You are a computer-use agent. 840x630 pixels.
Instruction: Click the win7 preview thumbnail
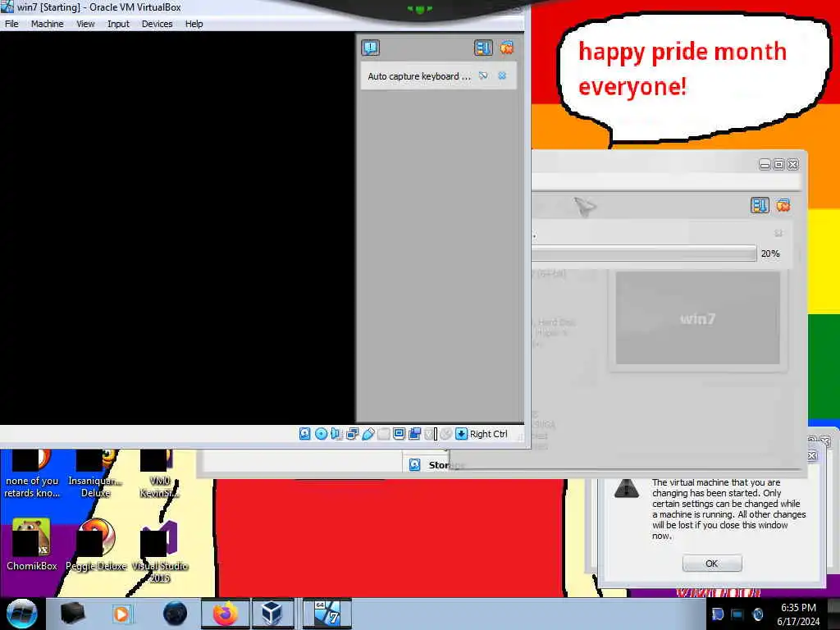697,318
